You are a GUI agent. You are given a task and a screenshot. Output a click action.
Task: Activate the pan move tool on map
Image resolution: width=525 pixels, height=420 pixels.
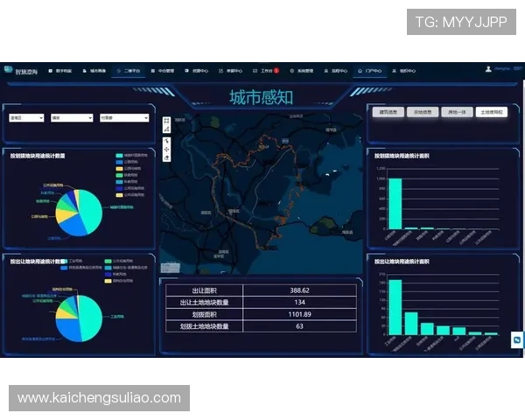166,148
